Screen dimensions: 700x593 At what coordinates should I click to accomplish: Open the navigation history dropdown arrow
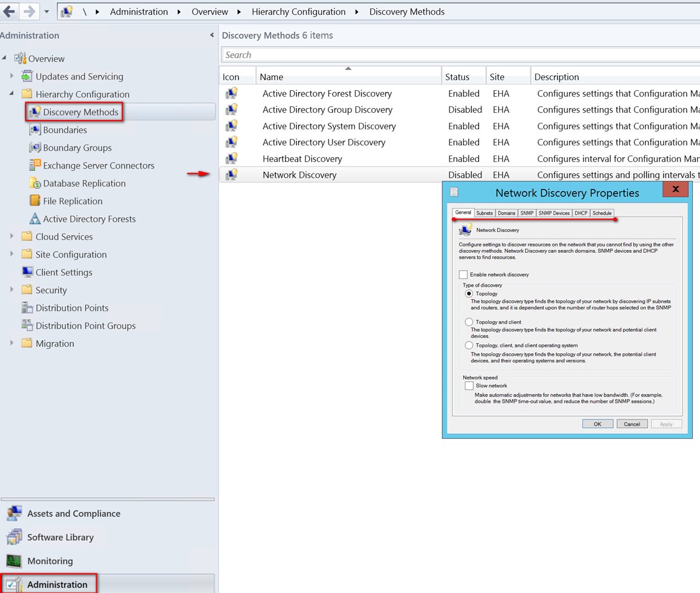pos(46,12)
